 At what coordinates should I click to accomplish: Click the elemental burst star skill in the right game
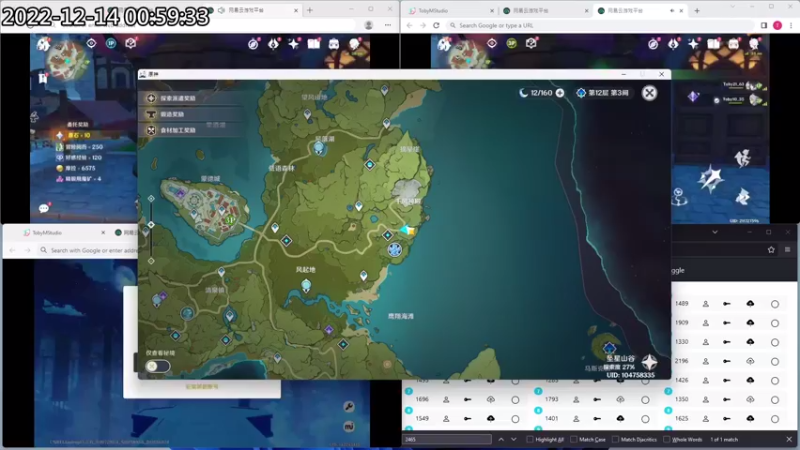coord(710,180)
